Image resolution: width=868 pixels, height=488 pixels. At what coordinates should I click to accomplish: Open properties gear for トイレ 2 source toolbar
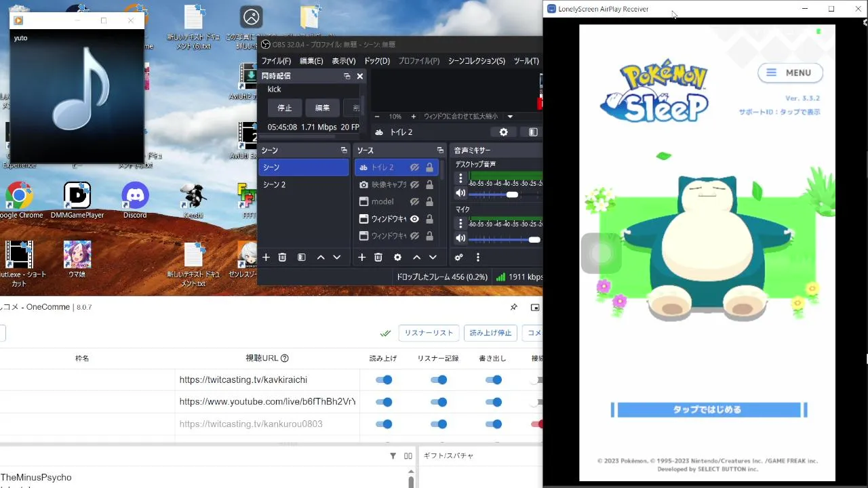coord(503,132)
